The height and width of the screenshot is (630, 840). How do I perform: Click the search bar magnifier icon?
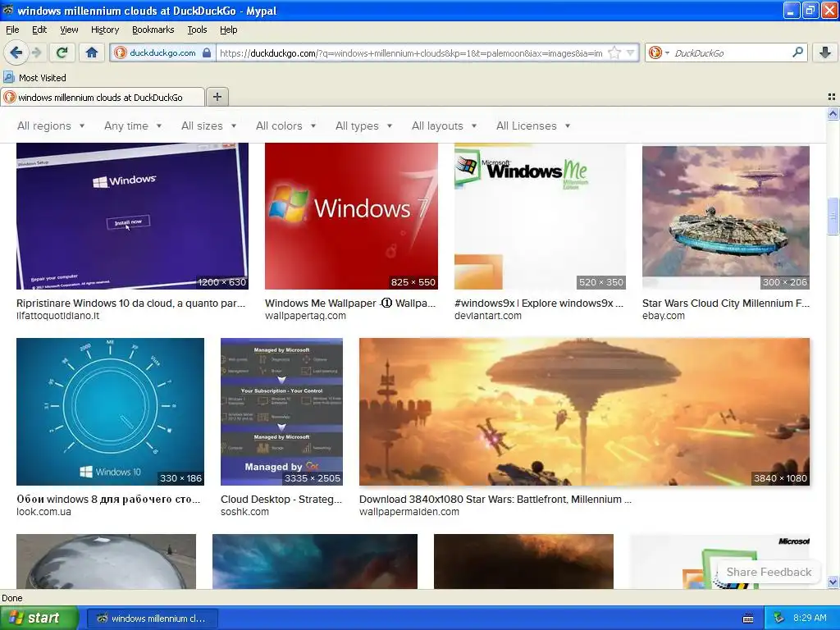coord(797,52)
